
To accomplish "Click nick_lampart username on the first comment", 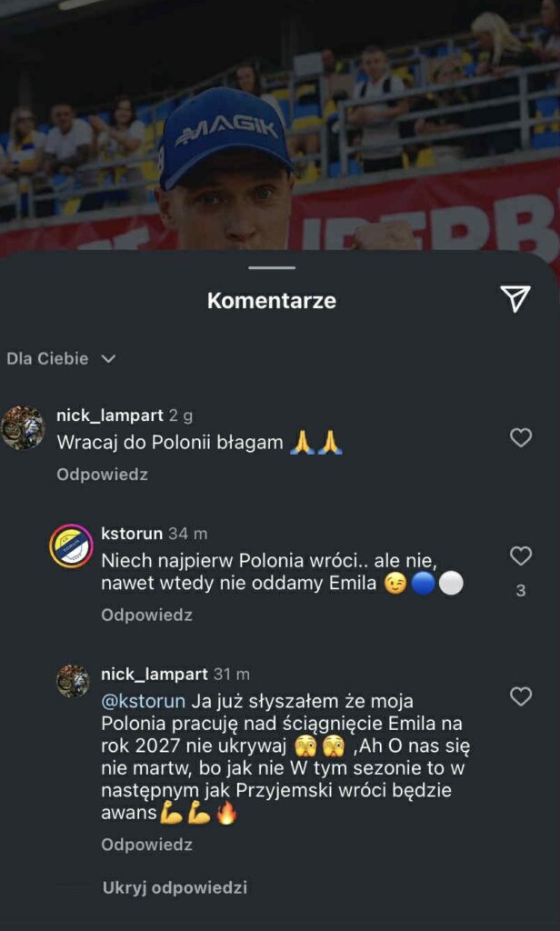I will (x=109, y=415).
